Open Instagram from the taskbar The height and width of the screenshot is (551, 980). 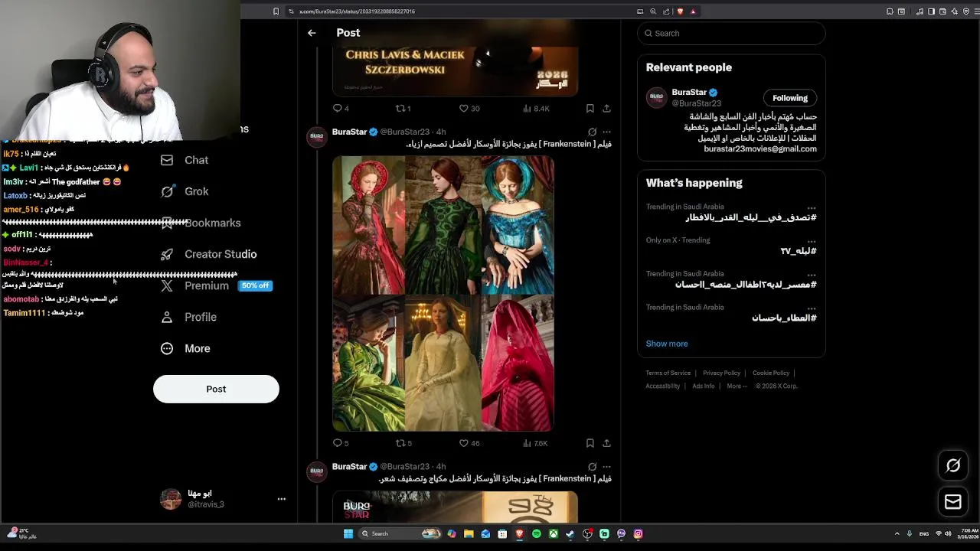coord(638,533)
